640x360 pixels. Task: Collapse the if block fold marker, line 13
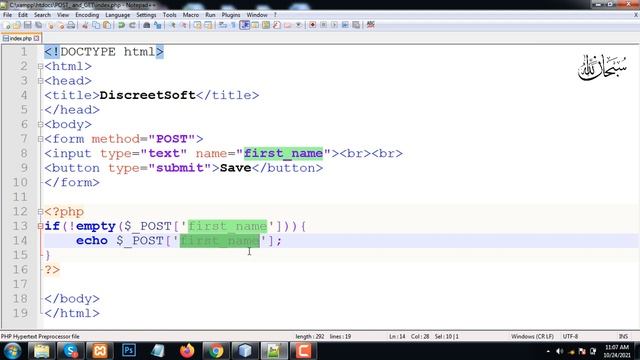(40, 226)
